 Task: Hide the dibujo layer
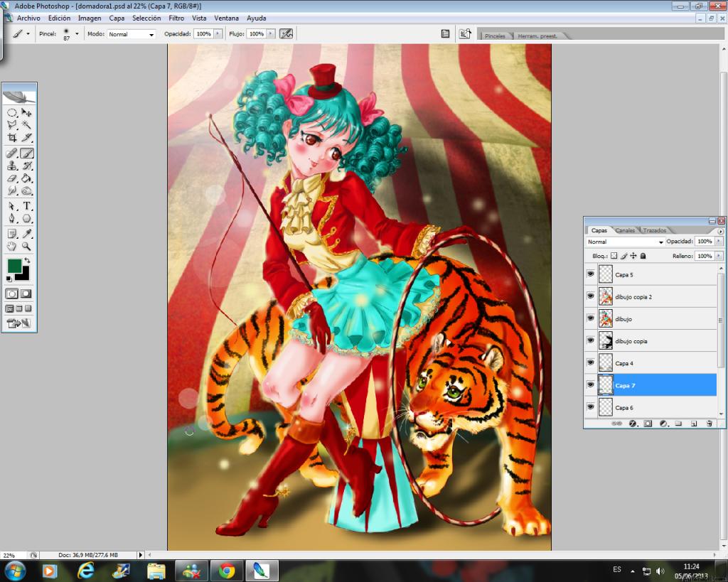[x=591, y=318]
